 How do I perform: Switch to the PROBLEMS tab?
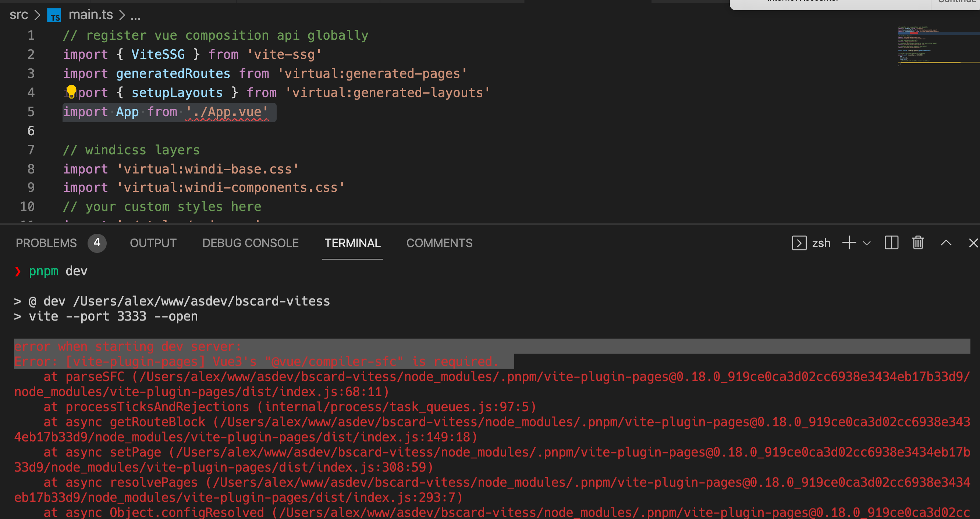[x=46, y=243]
